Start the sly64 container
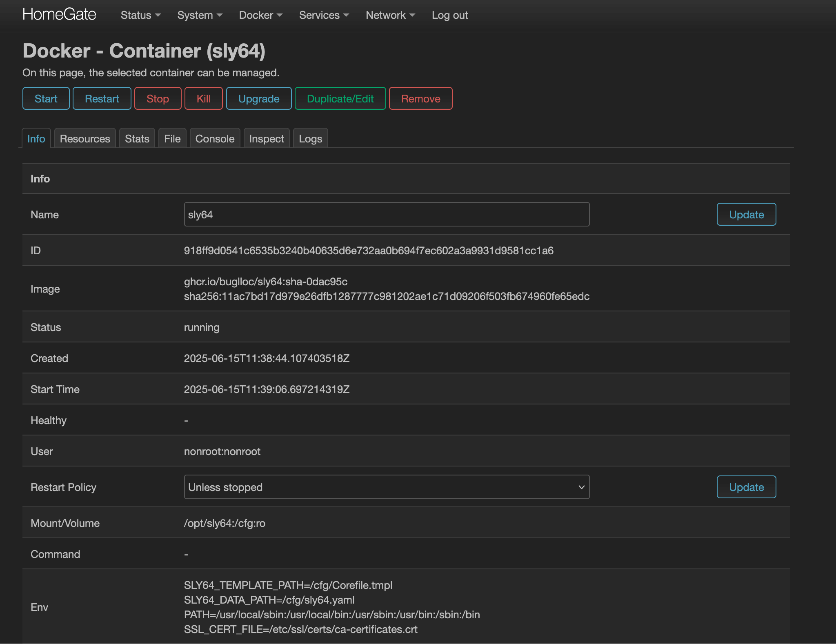The width and height of the screenshot is (836, 644). click(46, 98)
